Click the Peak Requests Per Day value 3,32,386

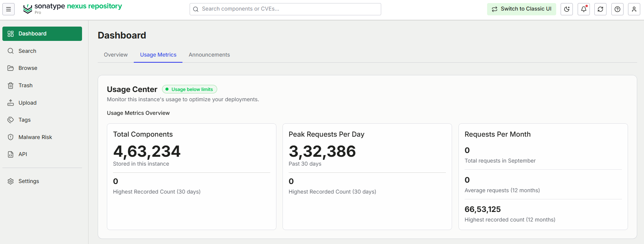click(322, 151)
